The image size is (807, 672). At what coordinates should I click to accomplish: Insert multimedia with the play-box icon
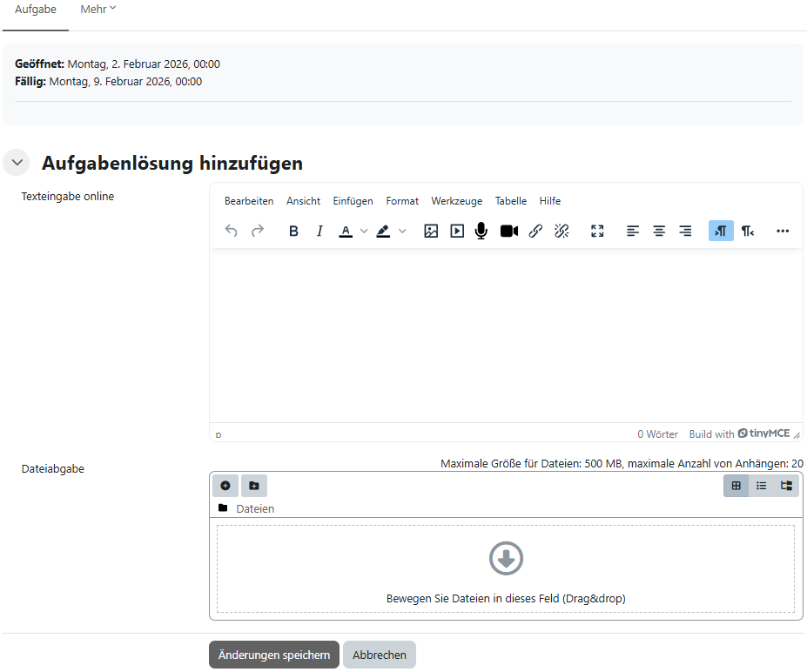click(x=457, y=231)
